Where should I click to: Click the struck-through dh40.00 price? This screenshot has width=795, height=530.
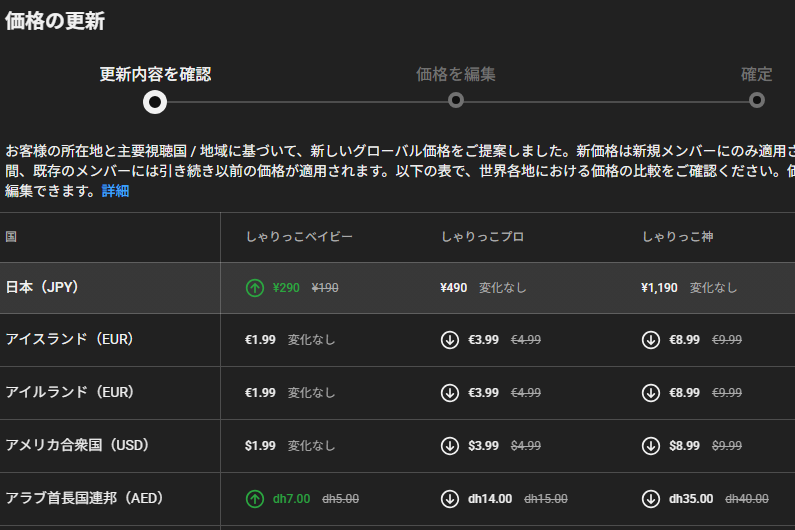point(747,499)
